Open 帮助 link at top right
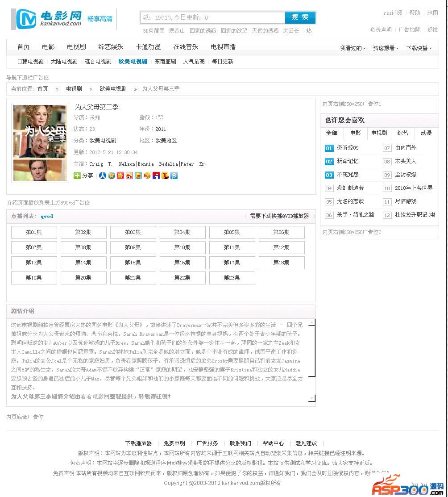Screen dimensions: 448x497 (415, 13)
